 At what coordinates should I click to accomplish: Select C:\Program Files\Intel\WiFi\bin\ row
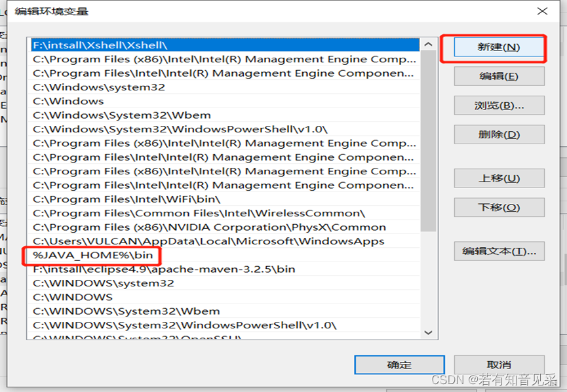224,199
